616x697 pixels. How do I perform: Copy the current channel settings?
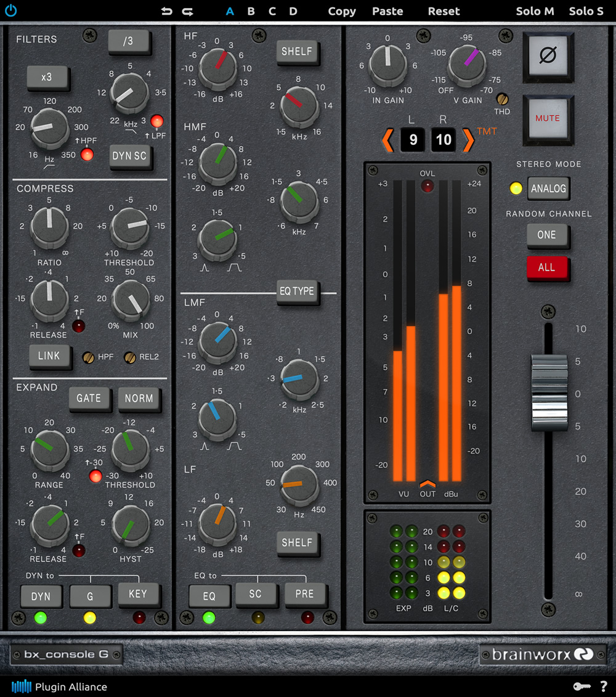click(x=342, y=10)
